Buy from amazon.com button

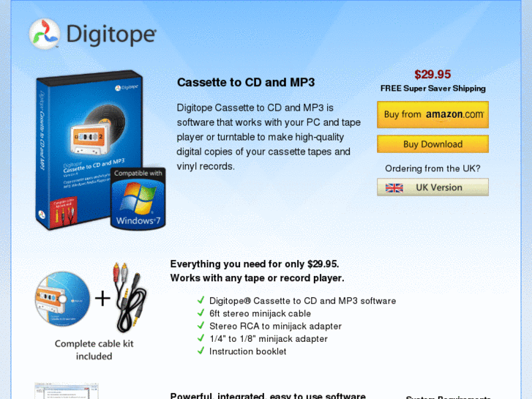click(x=432, y=114)
